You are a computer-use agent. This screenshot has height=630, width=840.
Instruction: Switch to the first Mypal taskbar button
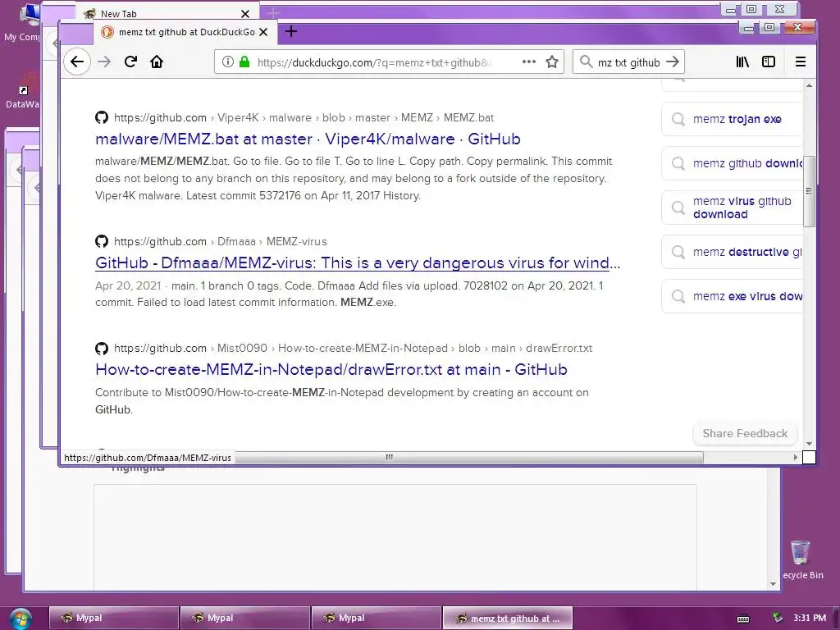pyautogui.click(x=113, y=619)
